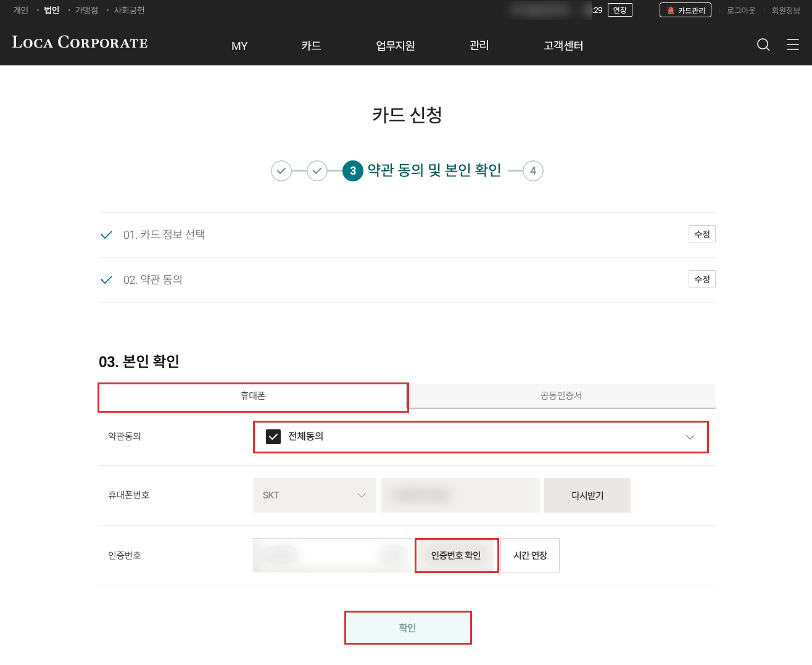This screenshot has height=665, width=812.
Task: Click the Loca Corporate logo
Action: coord(80,42)
